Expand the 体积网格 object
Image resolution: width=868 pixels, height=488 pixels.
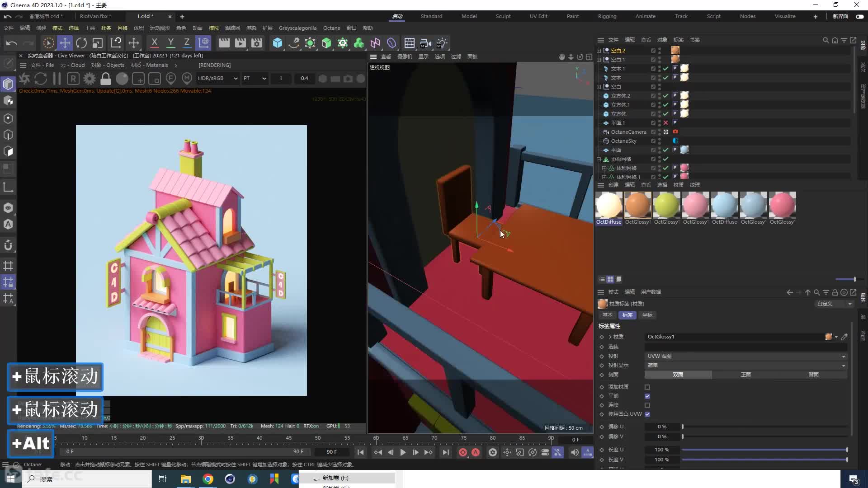604,168
